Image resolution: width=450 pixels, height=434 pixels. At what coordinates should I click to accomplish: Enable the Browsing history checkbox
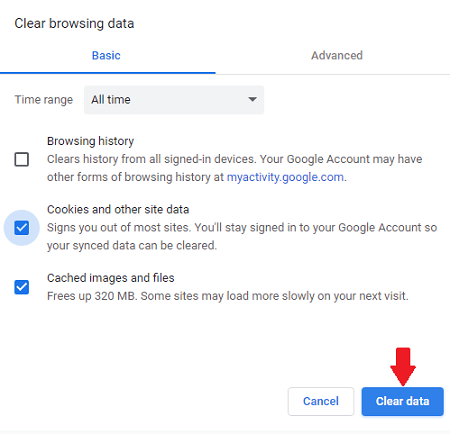click(22, 159)
